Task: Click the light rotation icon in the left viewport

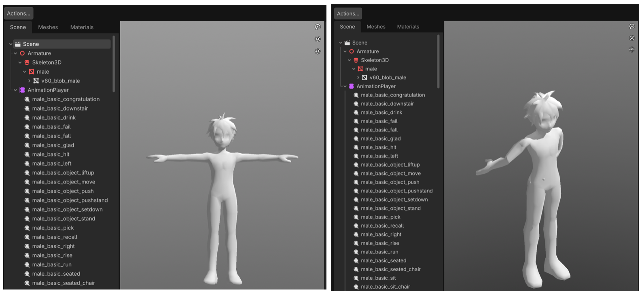Action: [x=318, y=27]
